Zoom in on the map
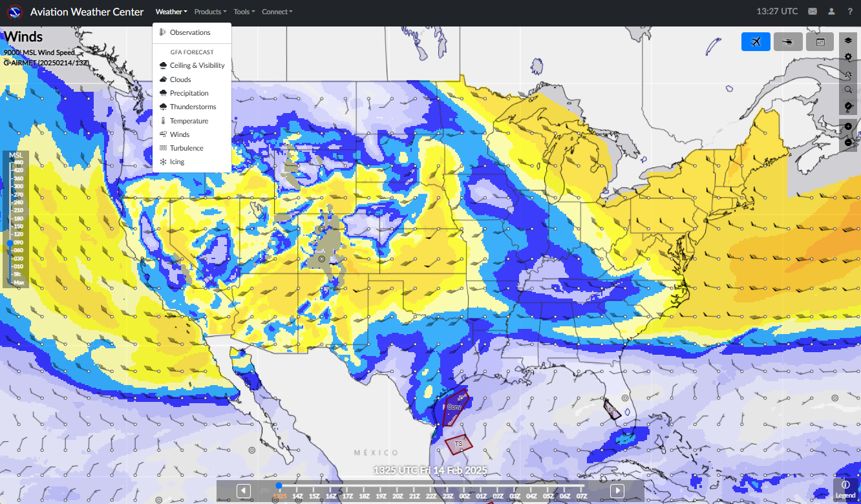 848,127
